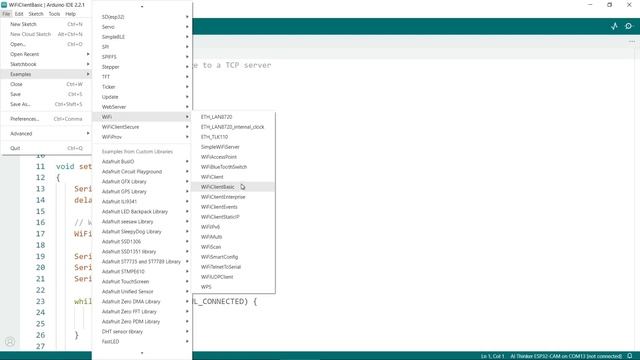640x360 pixels.
Task: Open the Ticker examples submenu
Action: click(x=142, y=87)
